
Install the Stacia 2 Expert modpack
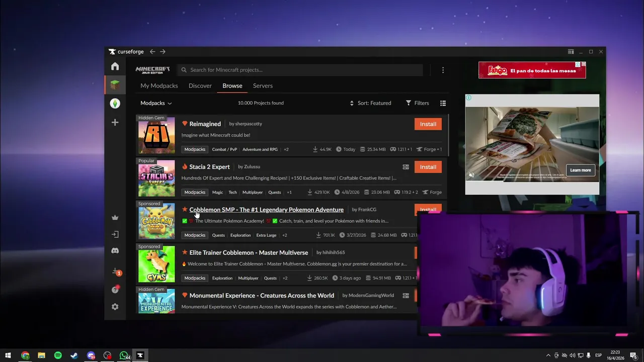(x=428, y=167)
